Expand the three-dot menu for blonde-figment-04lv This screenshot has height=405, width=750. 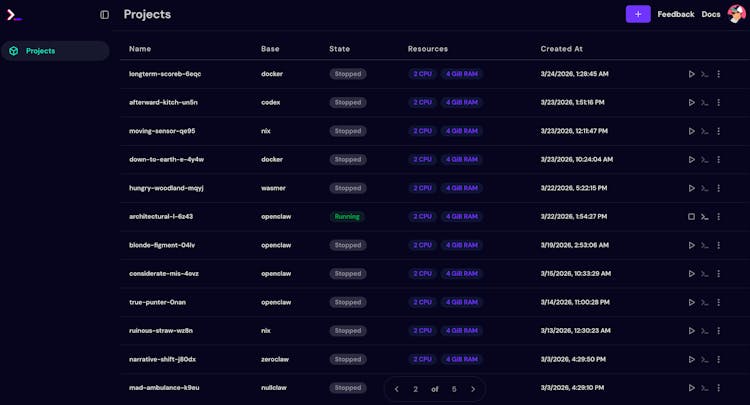tap(719, 245)
